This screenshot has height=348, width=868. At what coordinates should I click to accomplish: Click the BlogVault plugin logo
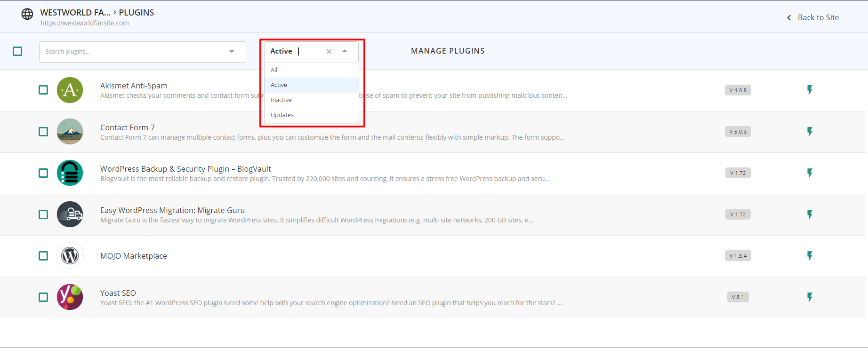[x=70, y=173]
